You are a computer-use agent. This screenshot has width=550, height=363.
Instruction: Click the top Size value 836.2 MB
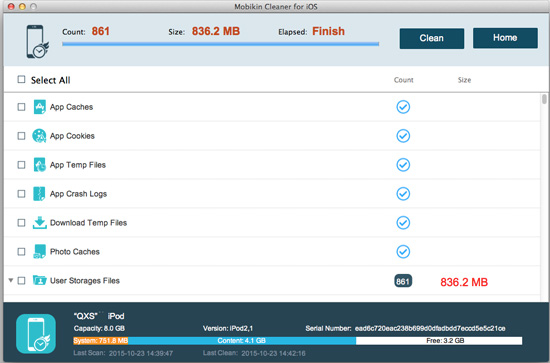tap(216, 31)
